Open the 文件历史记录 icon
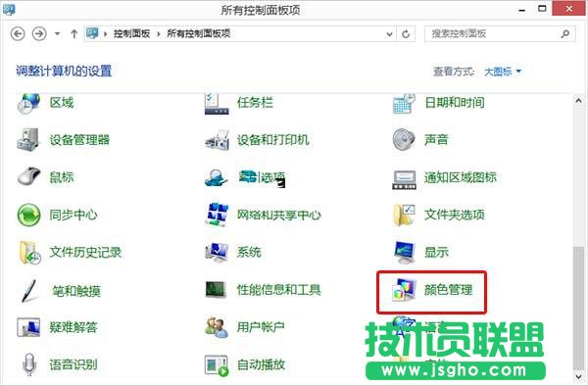The width and height of the screenshot is (588, 386). pyautogui.click(x=29, y=253)
